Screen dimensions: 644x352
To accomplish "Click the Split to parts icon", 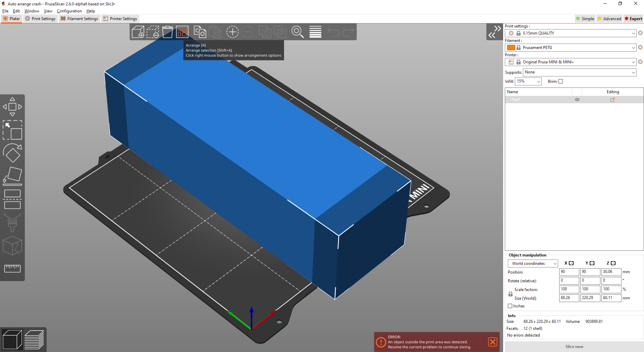I will 280,32.
